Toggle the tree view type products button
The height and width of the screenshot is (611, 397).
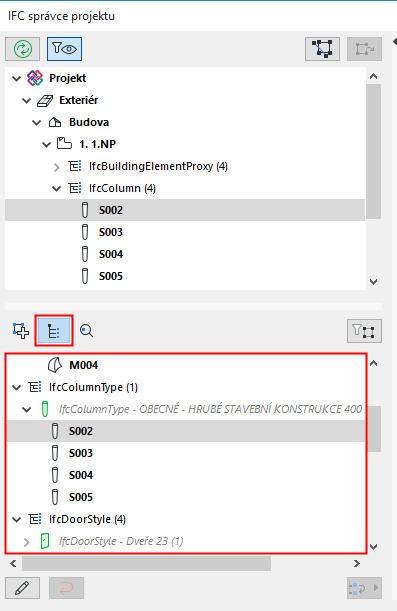coord(54,331)
